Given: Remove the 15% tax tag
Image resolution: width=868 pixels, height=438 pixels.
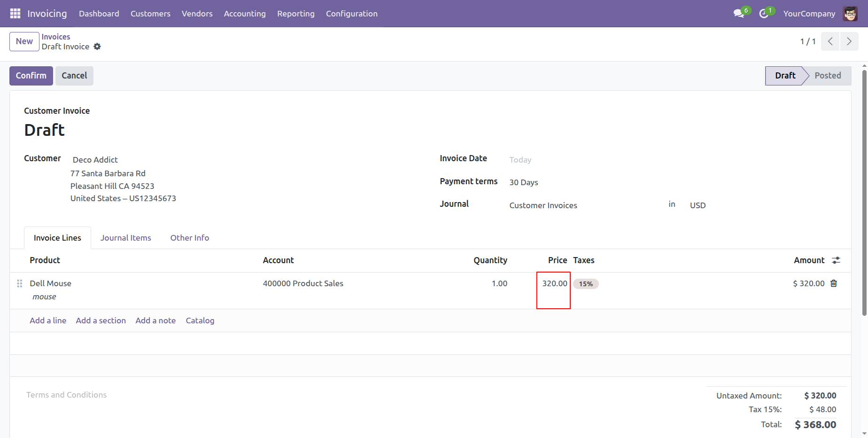Looking at the screenshot, I should click(x=586, y=284).
